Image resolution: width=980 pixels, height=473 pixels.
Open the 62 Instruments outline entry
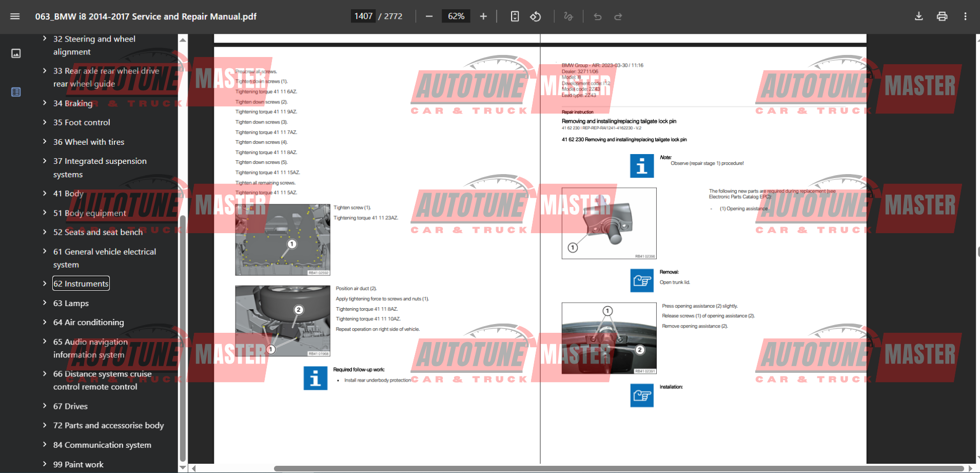(x=81, y=283)
